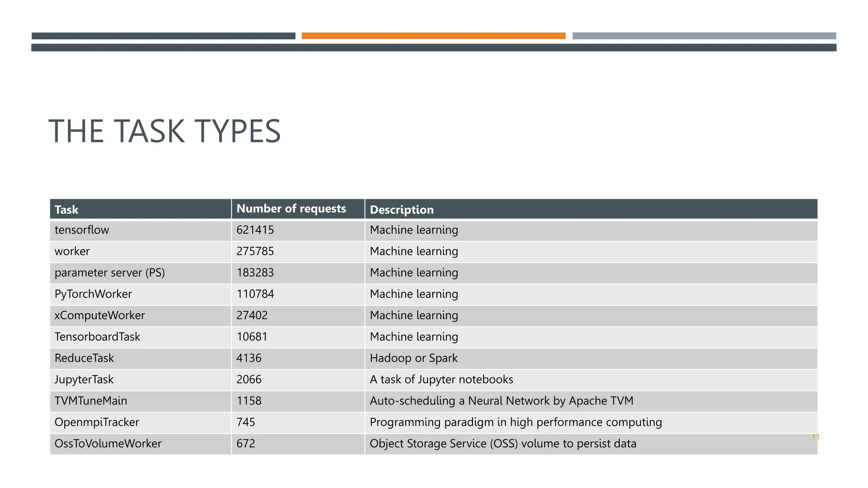Viewport: 868px width, 488px height.
Task: Select 'A task of Jupyter notebooks' text
Action: pyautogui.click(x=441, y=380)
